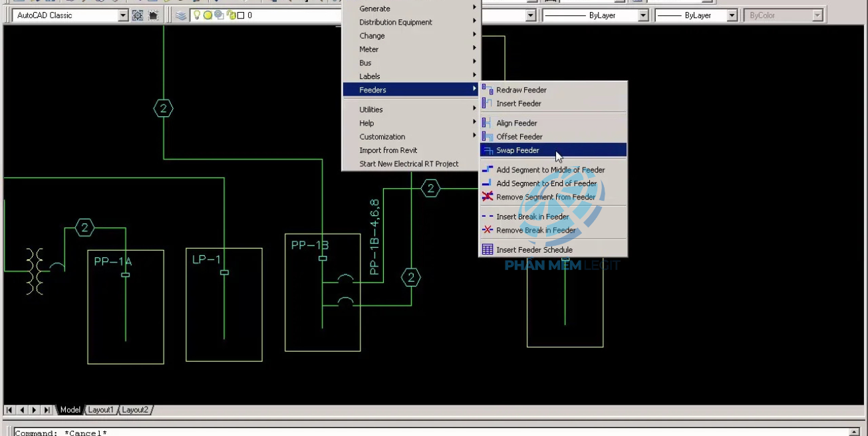The height and width of the screenshot is (436, 868).
Task: Click the Offset Feeder icon
Action: pyautogui.click(x=488, y=136)
